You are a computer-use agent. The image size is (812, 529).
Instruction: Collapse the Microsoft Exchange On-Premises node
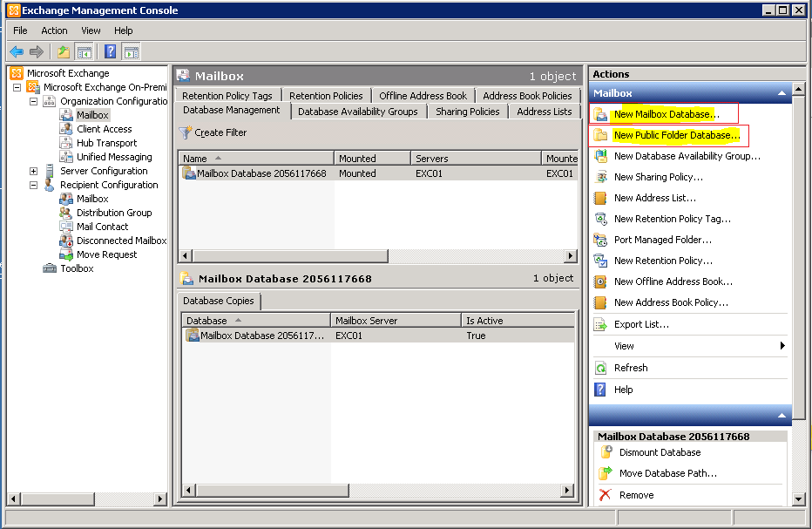(17, 87)
